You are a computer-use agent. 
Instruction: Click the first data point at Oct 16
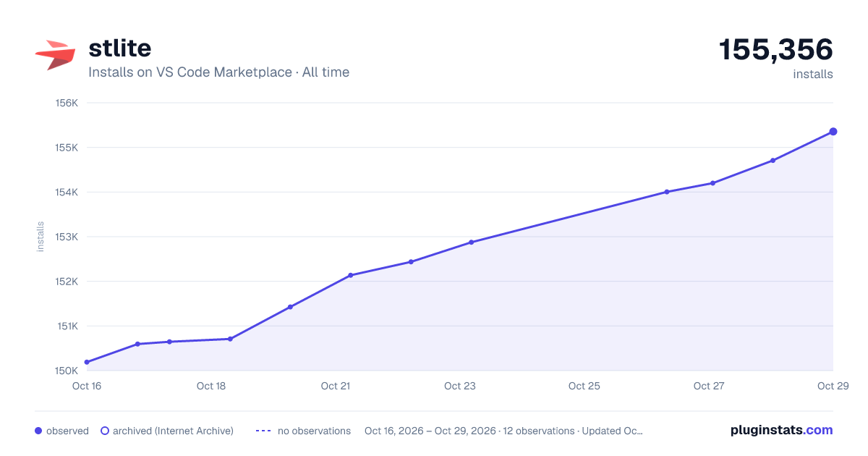pyautogui.click(x=87, y=362)
